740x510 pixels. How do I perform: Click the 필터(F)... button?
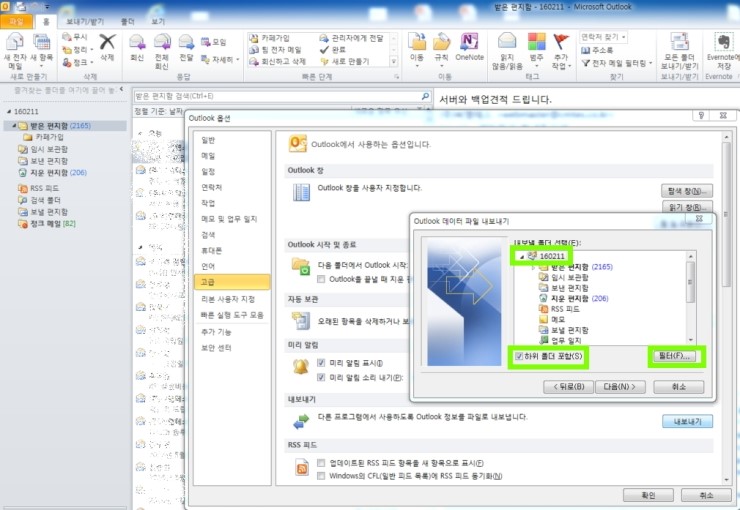pos(674,356)
